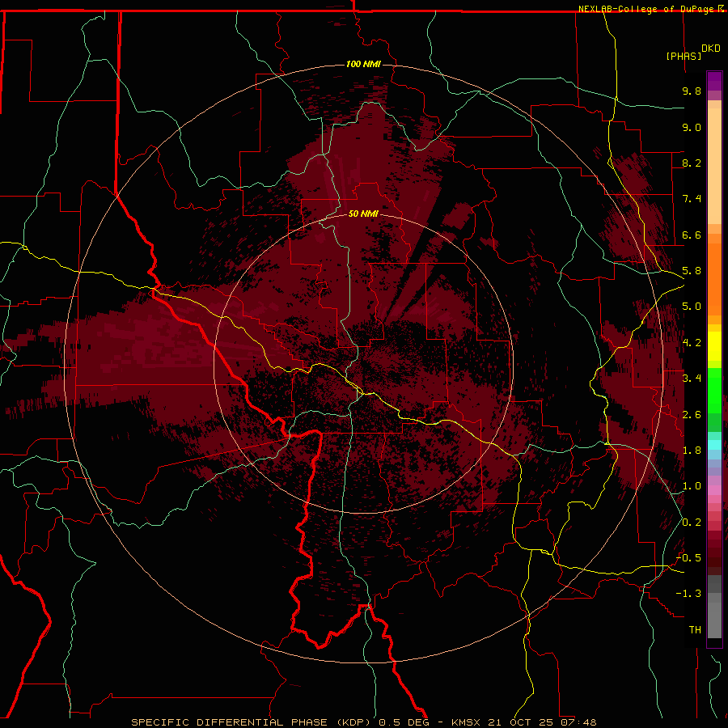Click the "07:48" timestamp text
The width and height of the screenshot is (728, 728).
pyautogui.click(x=578, y=722)
